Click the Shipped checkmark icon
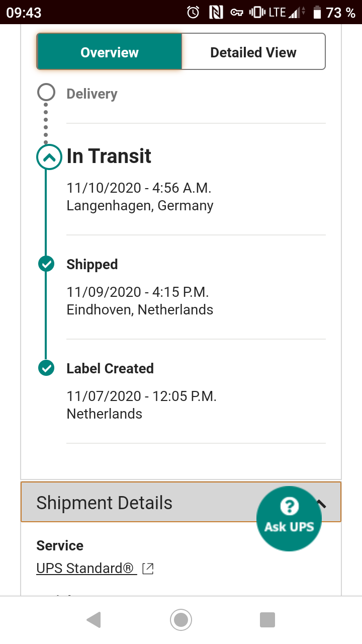Viewport: 362px width, 644px height. pos(46,264)
